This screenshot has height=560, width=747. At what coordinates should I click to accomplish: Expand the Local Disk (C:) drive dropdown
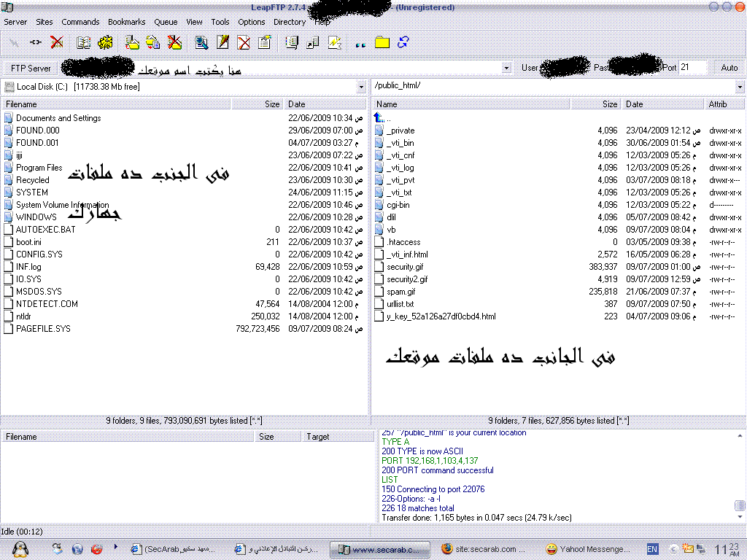point(361,87)
